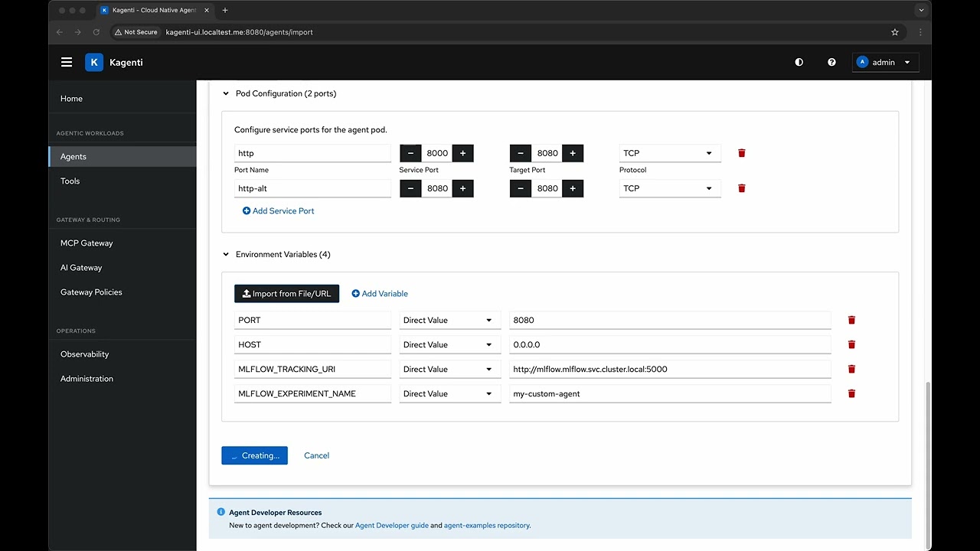Edit the http Port Name field
The height and width of the screenshot is (551, 980).
[312, 153]
